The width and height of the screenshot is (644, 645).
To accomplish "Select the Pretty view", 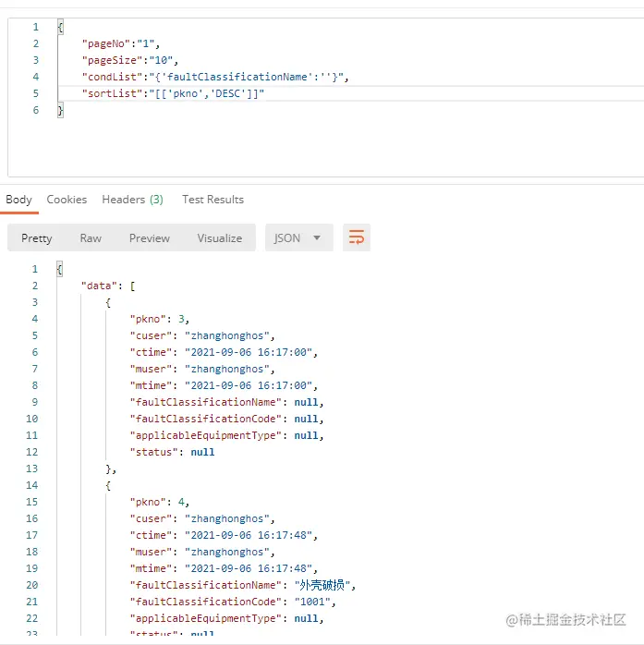I will point(37,238).
